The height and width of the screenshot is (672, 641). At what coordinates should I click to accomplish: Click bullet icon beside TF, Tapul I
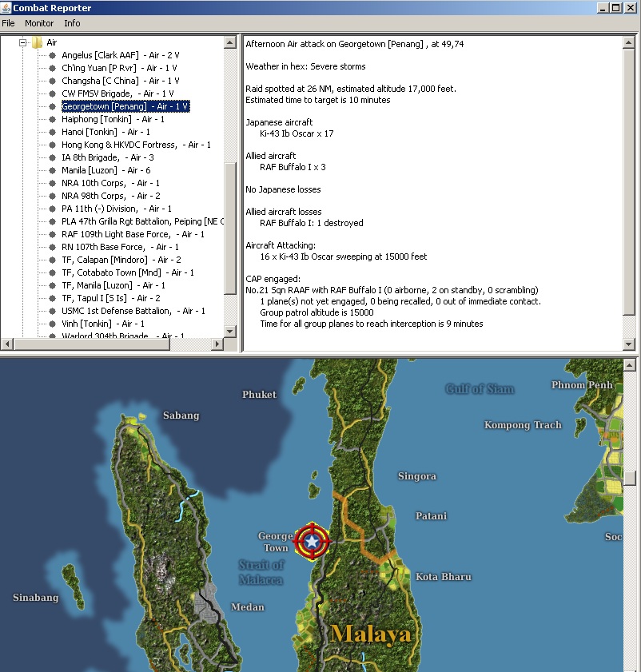point(52,298)
